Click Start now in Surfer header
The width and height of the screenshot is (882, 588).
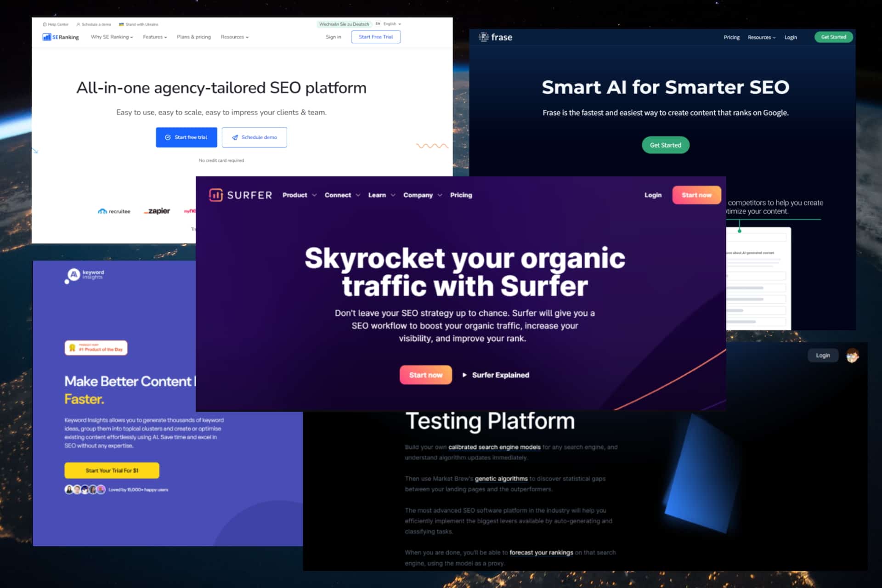[x=696, y=195]
